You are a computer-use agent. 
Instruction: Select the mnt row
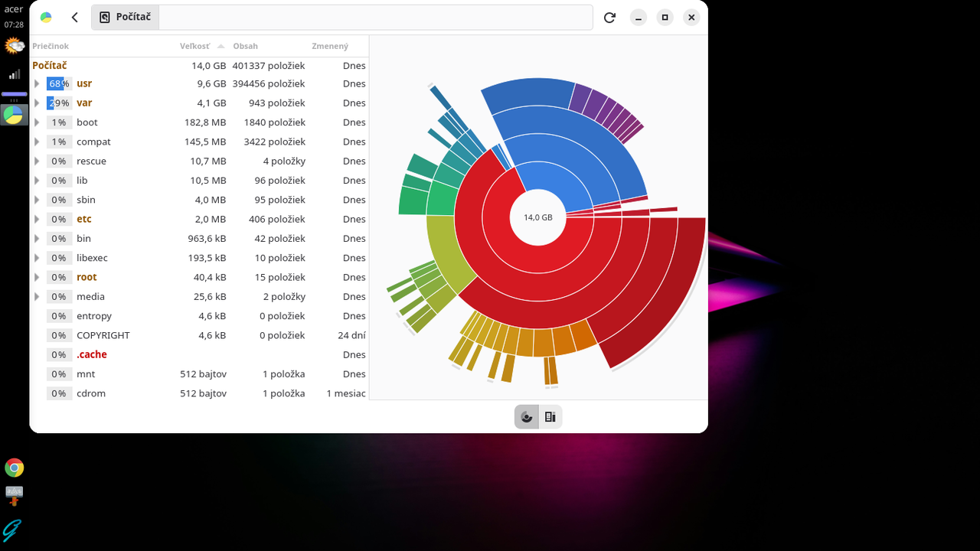pyautogui.click(x=199, y=374)
